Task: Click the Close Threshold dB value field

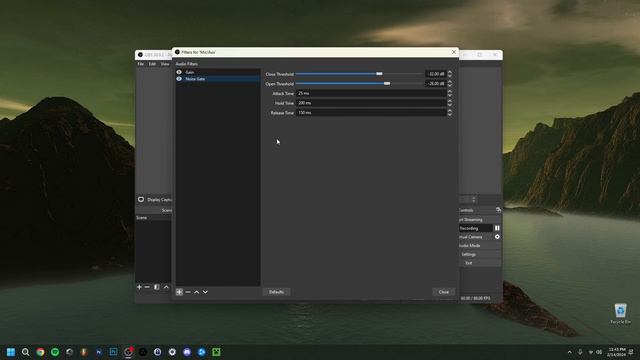Action: pyautogui.click(x=435, y=74)
